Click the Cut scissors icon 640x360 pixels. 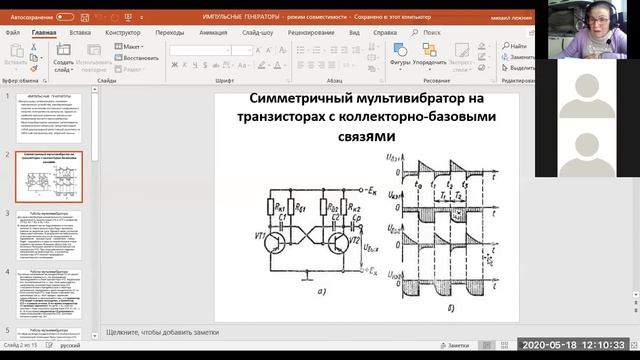pos(34,47)
